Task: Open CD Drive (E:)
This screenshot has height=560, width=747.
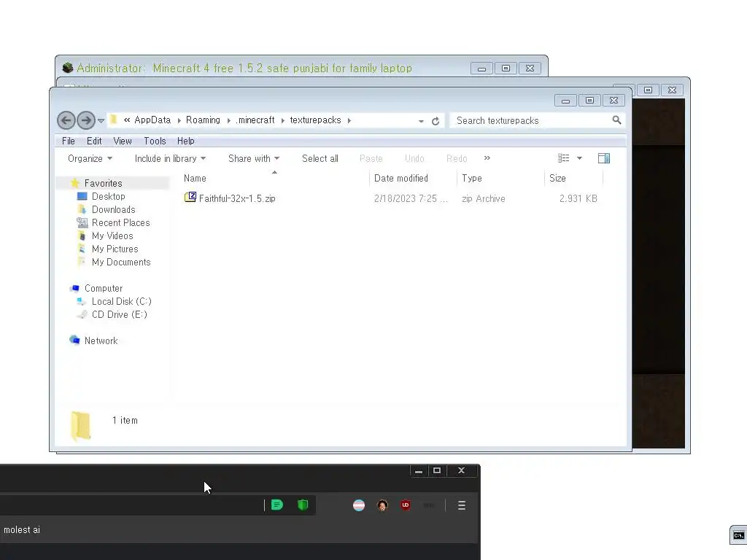Action: 120,315
